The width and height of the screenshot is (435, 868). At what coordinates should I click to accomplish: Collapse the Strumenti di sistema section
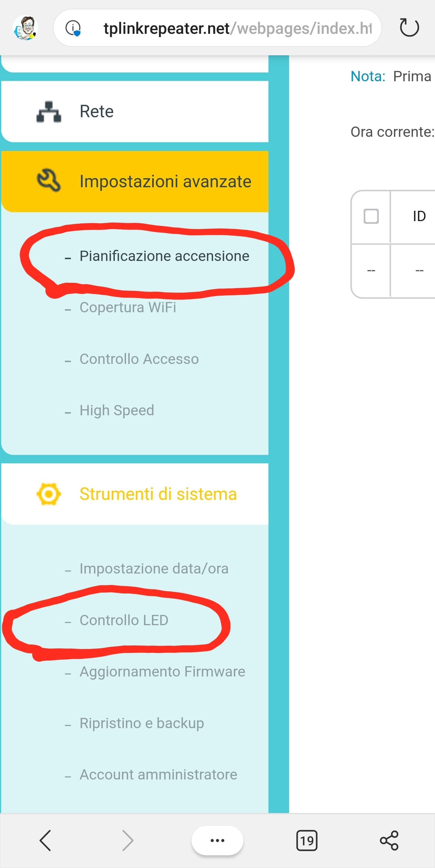coord(158,494)
